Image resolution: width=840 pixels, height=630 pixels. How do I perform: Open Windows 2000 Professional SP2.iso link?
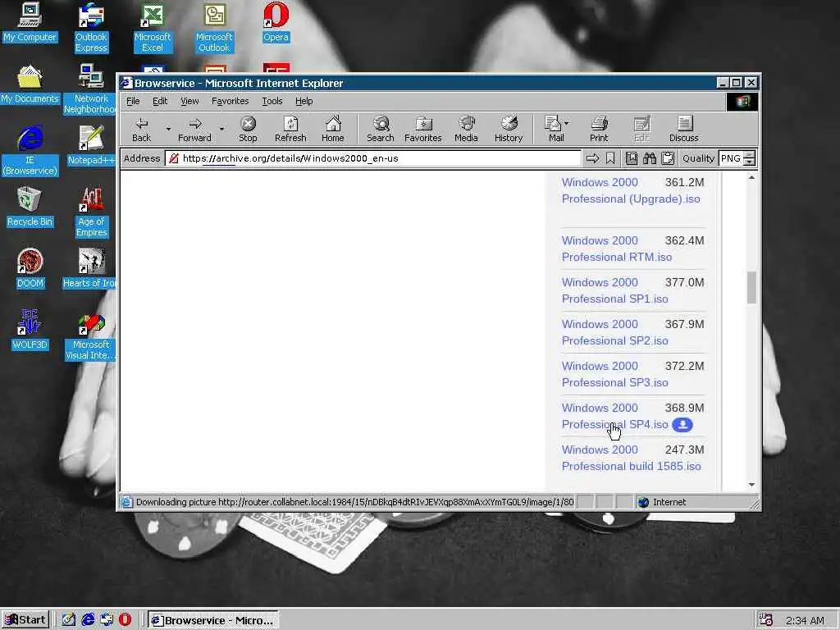point(614,332)
